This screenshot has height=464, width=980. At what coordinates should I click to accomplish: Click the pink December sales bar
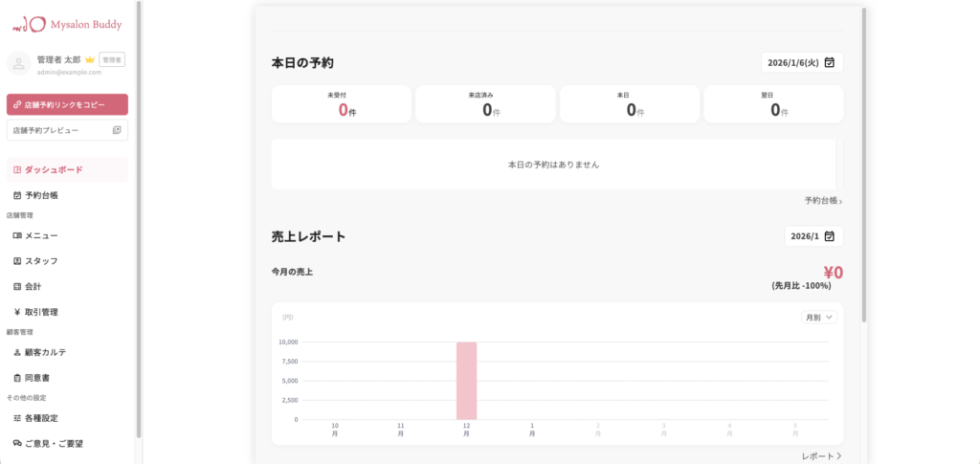[x=466, y=380]
